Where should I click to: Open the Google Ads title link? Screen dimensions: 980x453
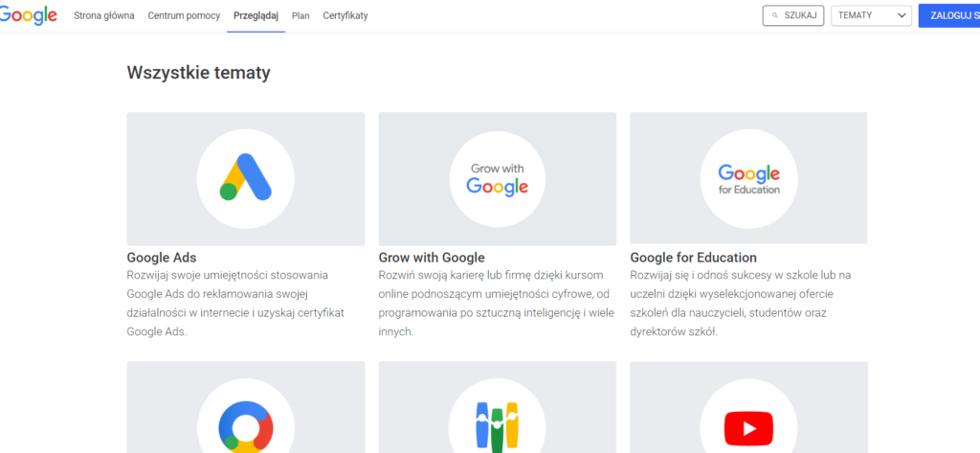(x=162, y=258)
